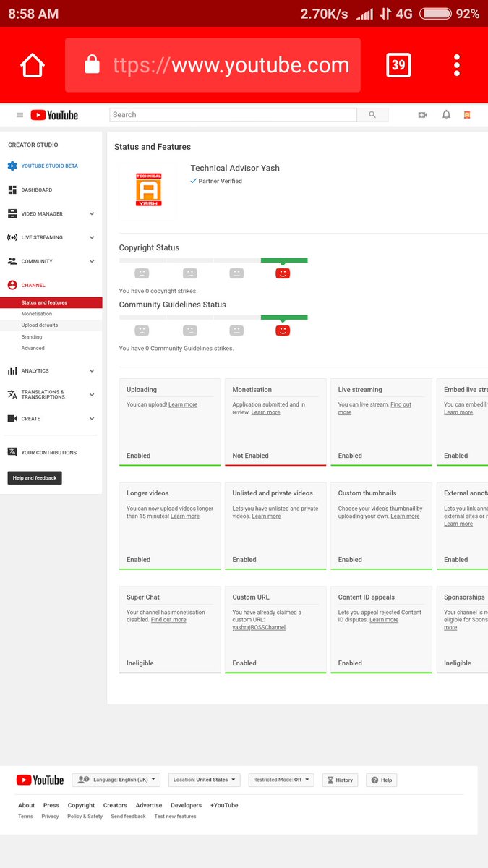Click the Analytics bar chart icon

[x=12, y=370]
